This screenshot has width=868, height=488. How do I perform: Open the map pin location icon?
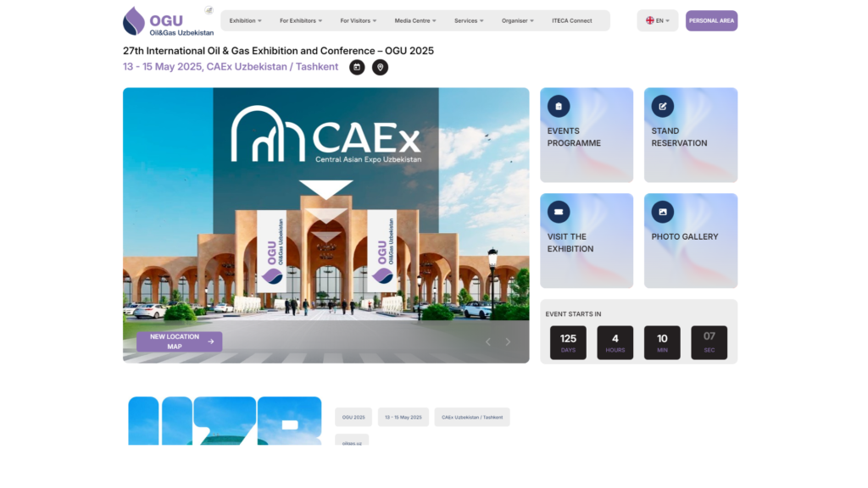380,68
